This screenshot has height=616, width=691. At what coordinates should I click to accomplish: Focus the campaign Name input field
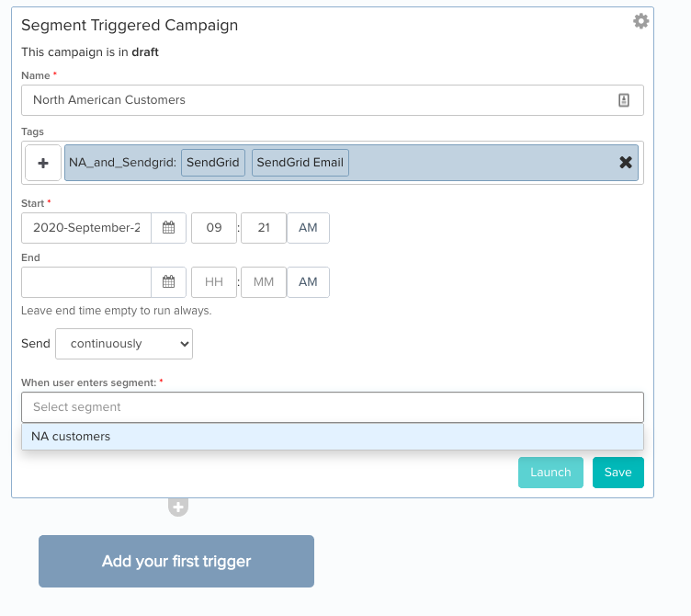(333, 100)
